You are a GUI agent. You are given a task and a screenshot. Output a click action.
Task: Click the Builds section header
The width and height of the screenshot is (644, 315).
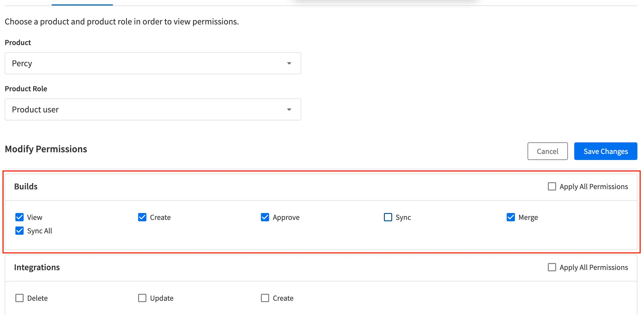[26, 186]
